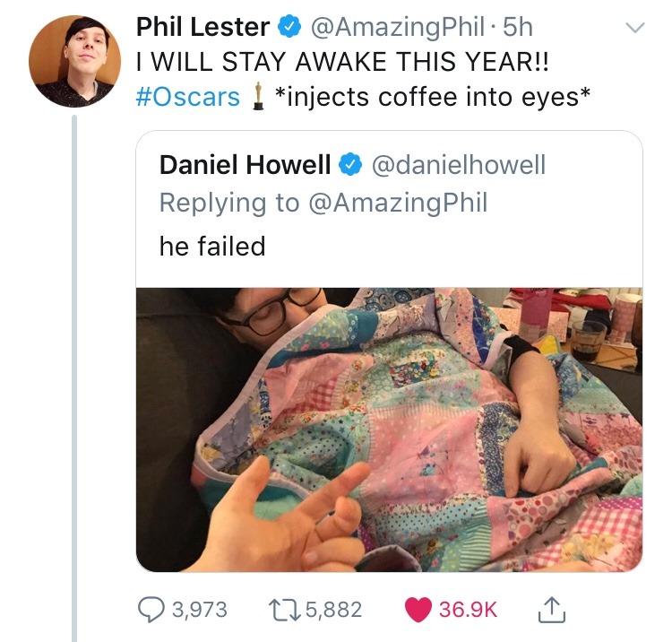This screenshot has width=672, height=642.
Task: Open the tweet options chevron menu
Action: (x=634, y=28)
